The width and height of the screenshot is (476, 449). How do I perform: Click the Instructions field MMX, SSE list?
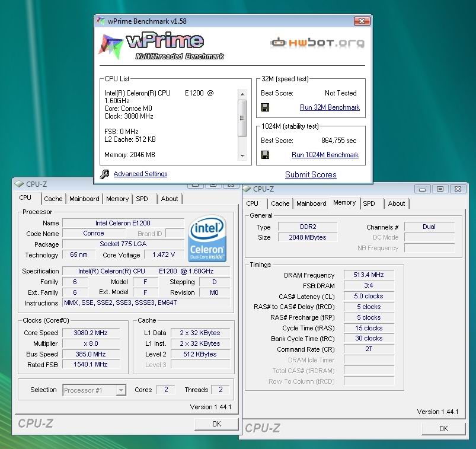pyautogui.click(x=146, y=302)
